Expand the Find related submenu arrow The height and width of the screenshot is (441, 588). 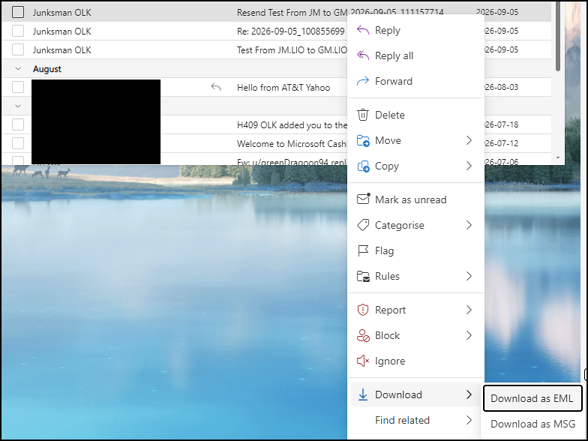(x=469, y=420)
